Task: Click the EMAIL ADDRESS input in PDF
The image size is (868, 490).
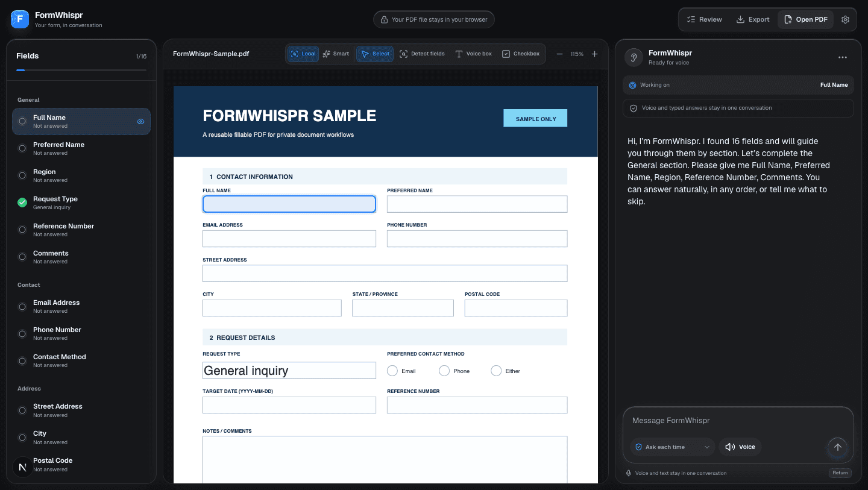Action: 289,239
